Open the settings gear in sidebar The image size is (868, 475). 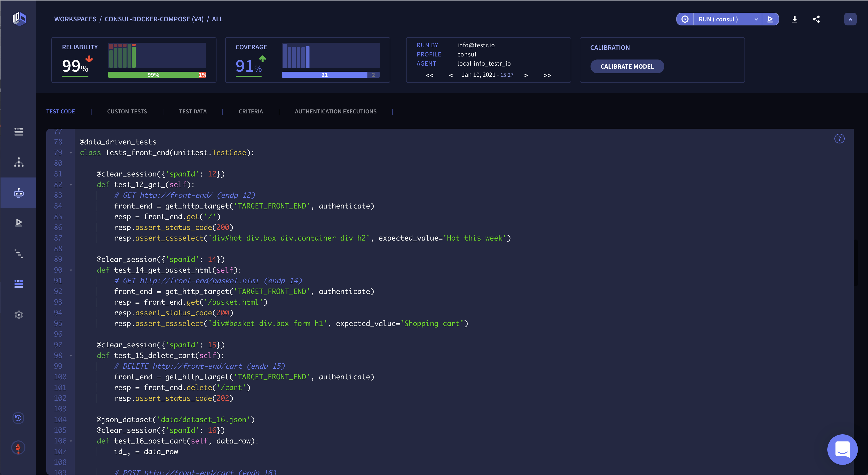19,315
